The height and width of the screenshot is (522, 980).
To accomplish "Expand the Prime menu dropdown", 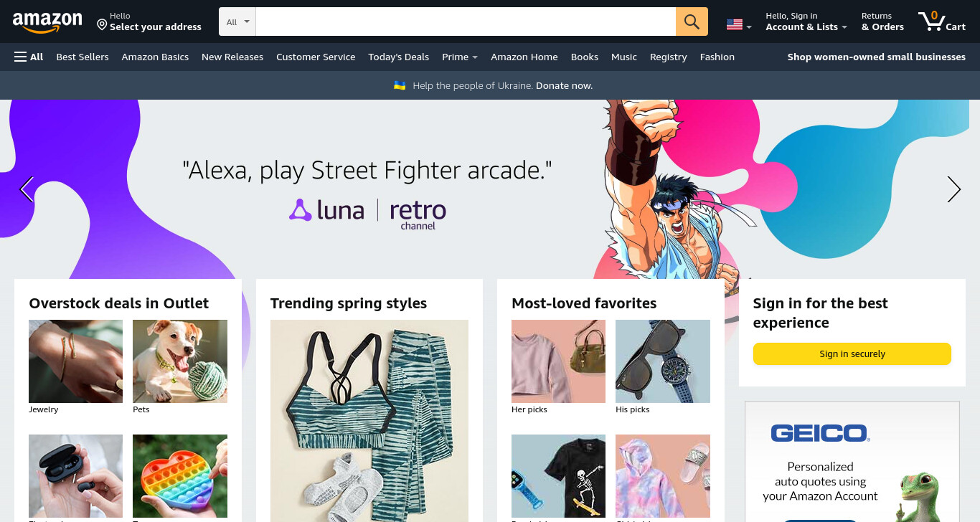I will 460,57.
